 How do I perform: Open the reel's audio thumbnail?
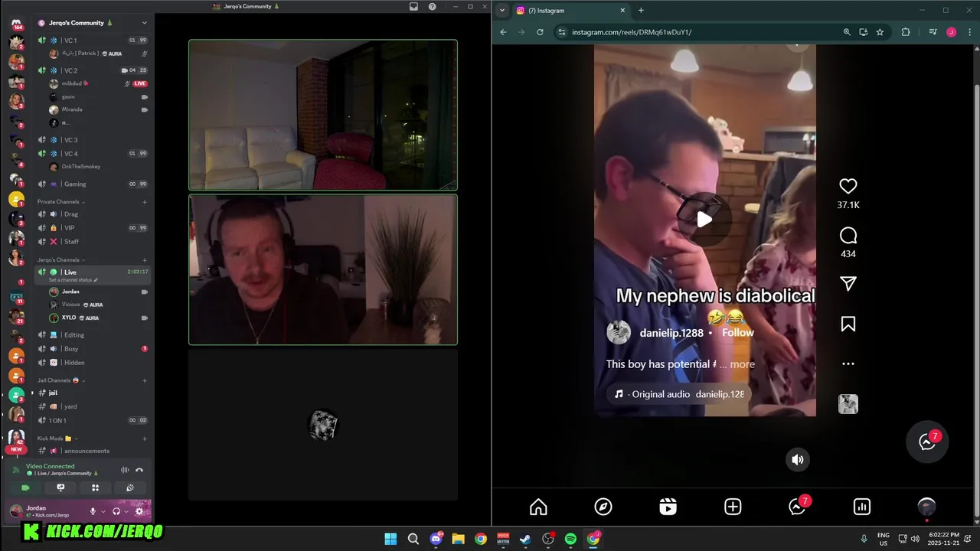(848, 404)
